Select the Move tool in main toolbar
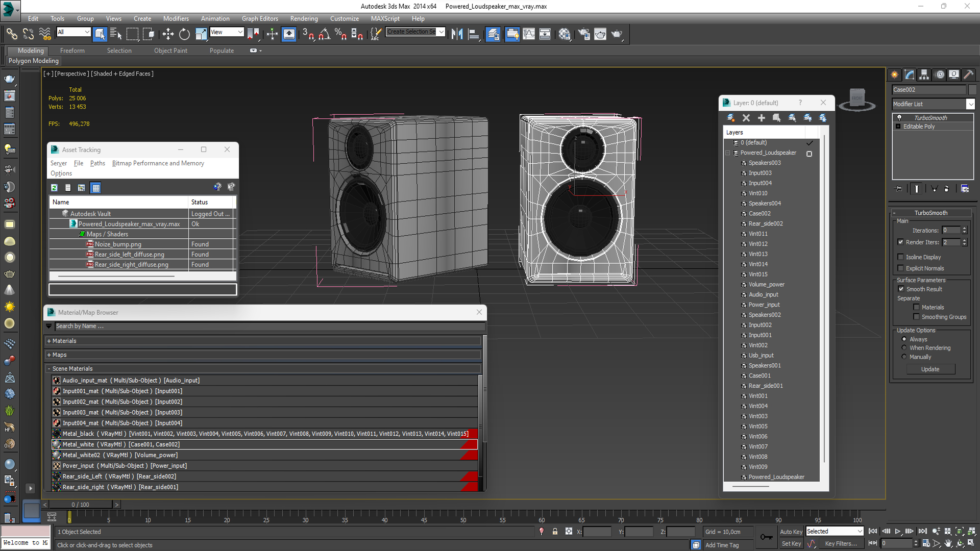The height and width of the screenshot is (551, 980). [168, 34]
